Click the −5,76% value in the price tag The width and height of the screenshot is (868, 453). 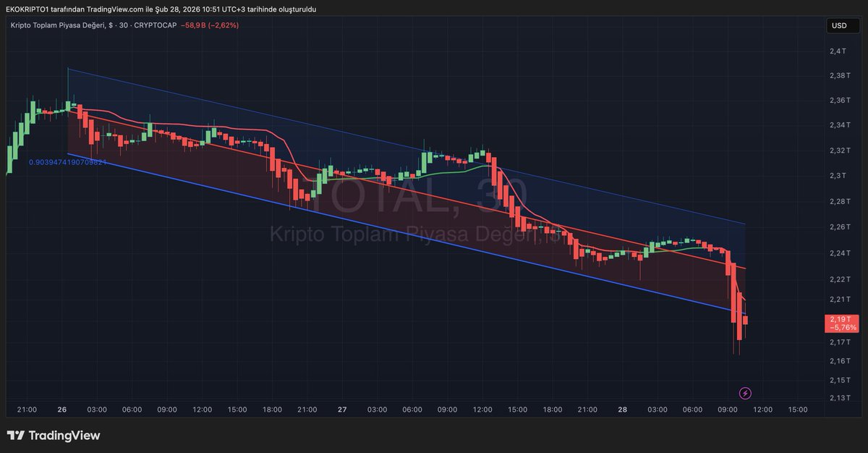(x=843, y=327)
